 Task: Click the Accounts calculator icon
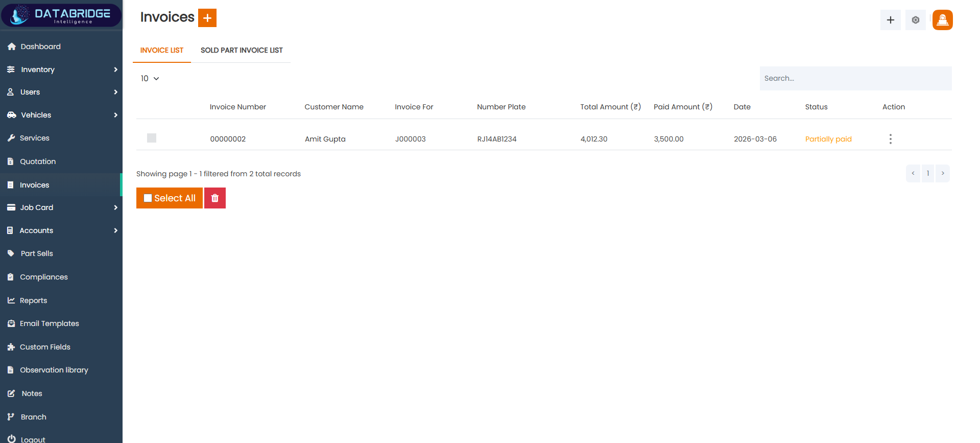click(10, 230)
